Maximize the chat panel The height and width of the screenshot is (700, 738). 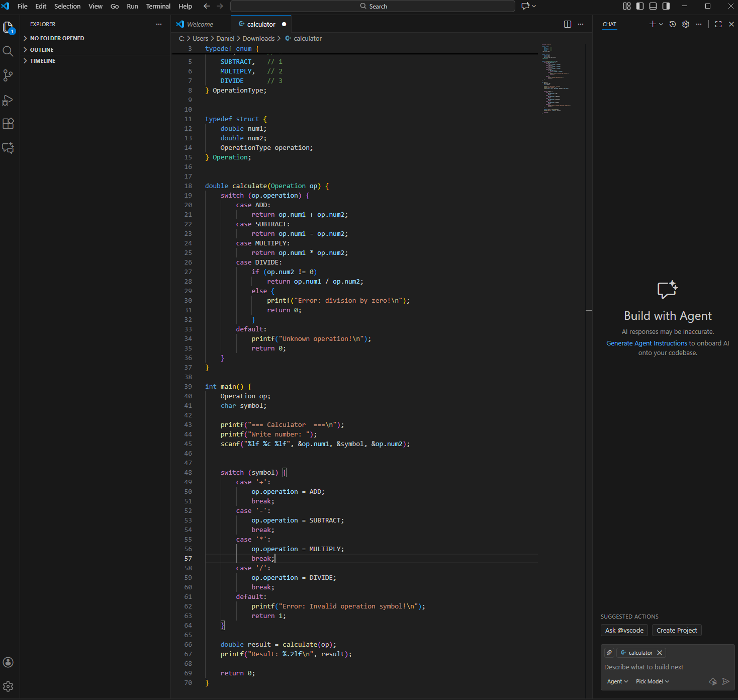click(x=718, y=24)
